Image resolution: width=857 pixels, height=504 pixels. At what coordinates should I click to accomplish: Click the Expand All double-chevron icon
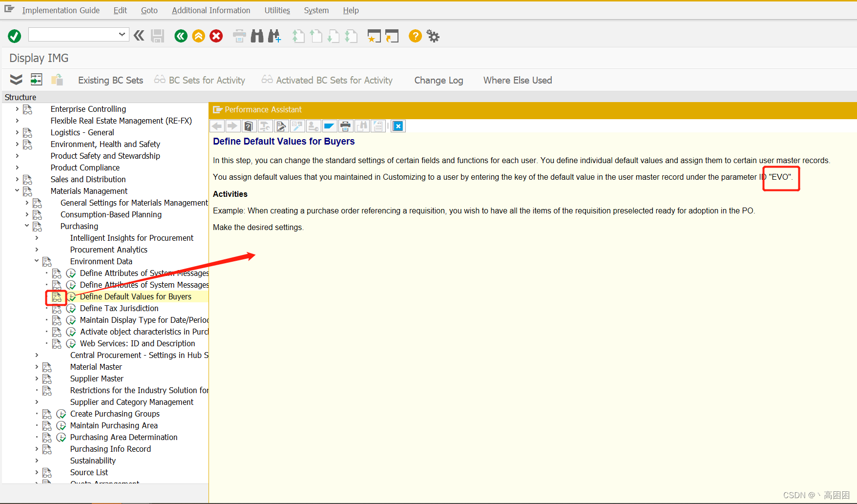click(x=16, y=80)
